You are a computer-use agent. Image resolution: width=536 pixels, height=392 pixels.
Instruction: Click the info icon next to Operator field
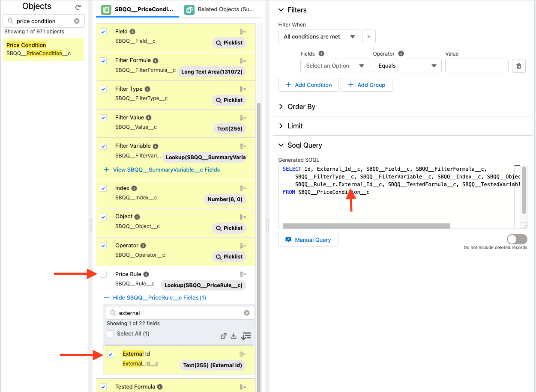point(143,246)
